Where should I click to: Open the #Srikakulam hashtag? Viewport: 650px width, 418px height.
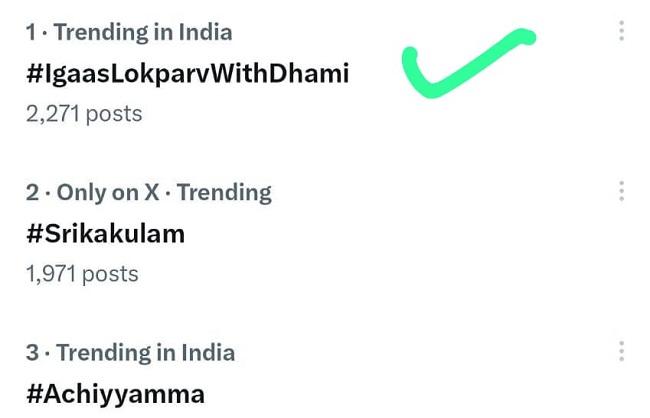click(x=106, y=233)
